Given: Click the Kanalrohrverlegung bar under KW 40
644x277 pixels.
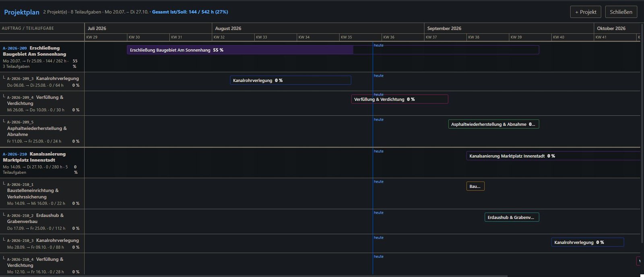Looking at the screenshot, I should [588, 242].
